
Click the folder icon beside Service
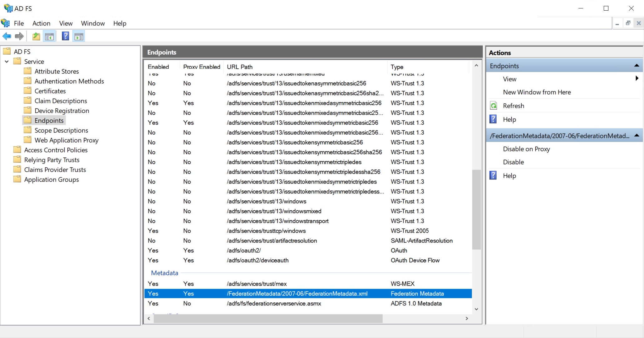(x=17, y=61)
